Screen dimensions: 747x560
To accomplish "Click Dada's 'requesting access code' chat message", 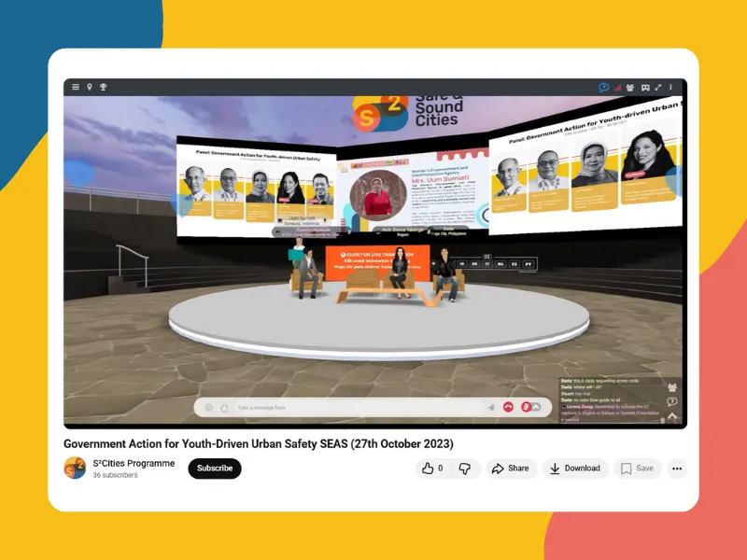I will (x=599, y=381).
